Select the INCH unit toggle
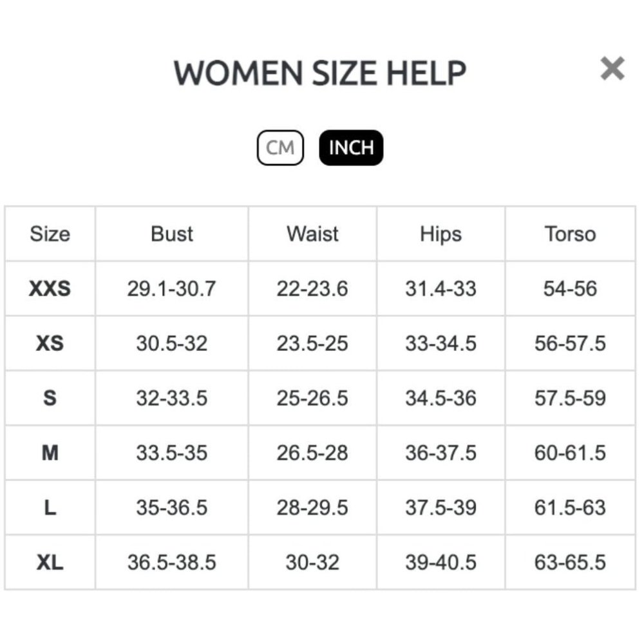 351,147
